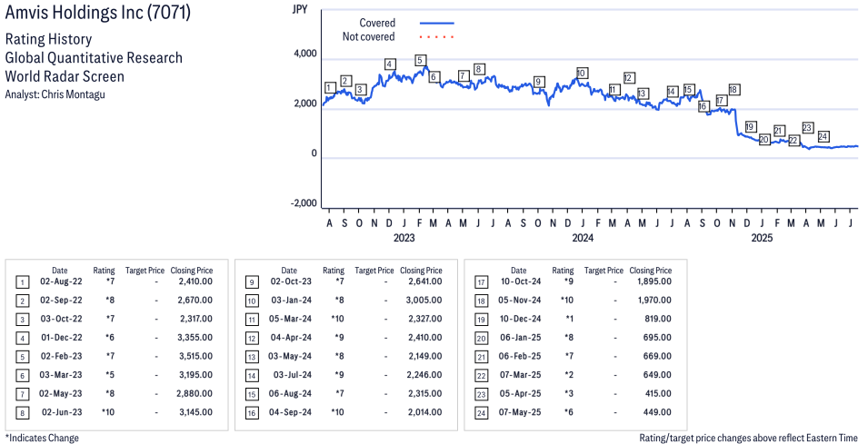
Task: Click the Covered legend blue line
Action: (437, 24)
